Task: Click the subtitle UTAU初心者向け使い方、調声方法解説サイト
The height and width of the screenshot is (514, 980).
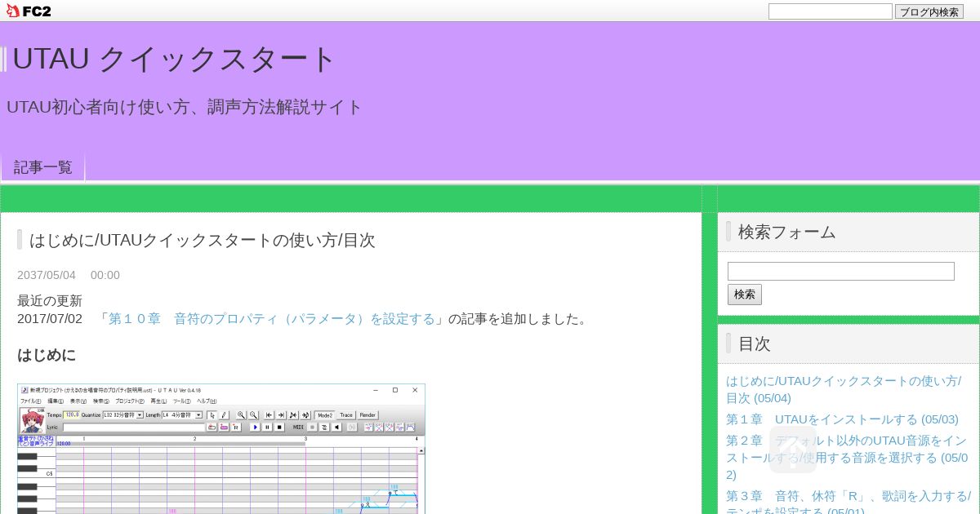Action: coord(185,107)
